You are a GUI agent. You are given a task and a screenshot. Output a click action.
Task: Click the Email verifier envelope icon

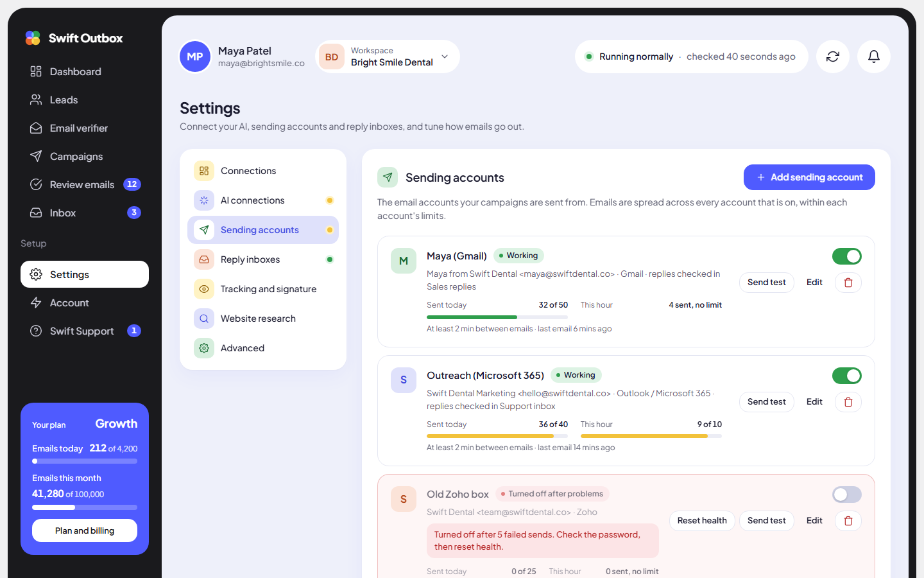[36, 128]
